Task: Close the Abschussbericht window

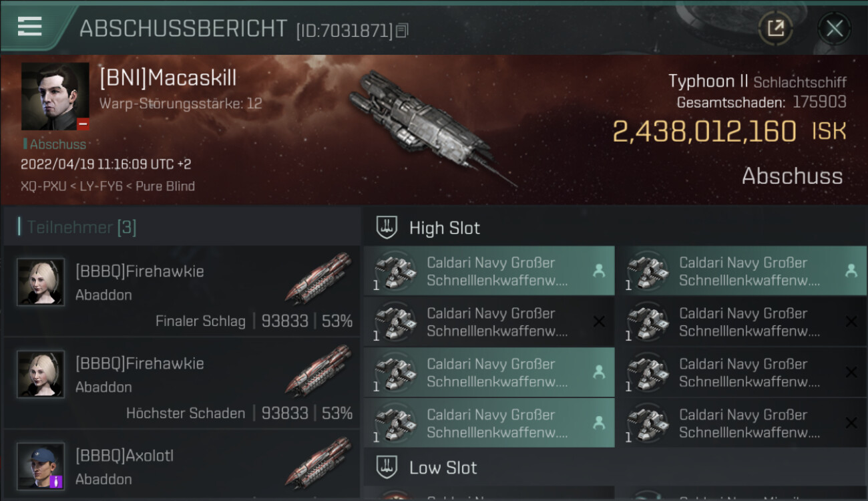Action: pos(834,28)
